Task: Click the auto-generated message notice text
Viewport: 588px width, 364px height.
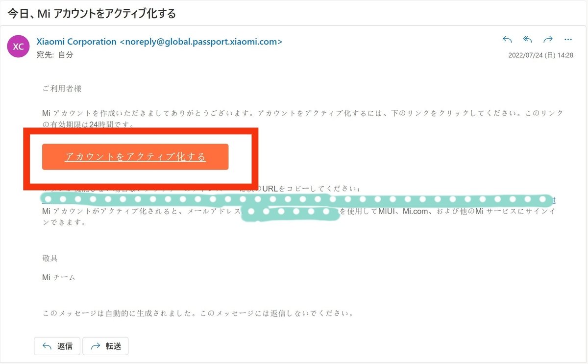Action: 198,313
